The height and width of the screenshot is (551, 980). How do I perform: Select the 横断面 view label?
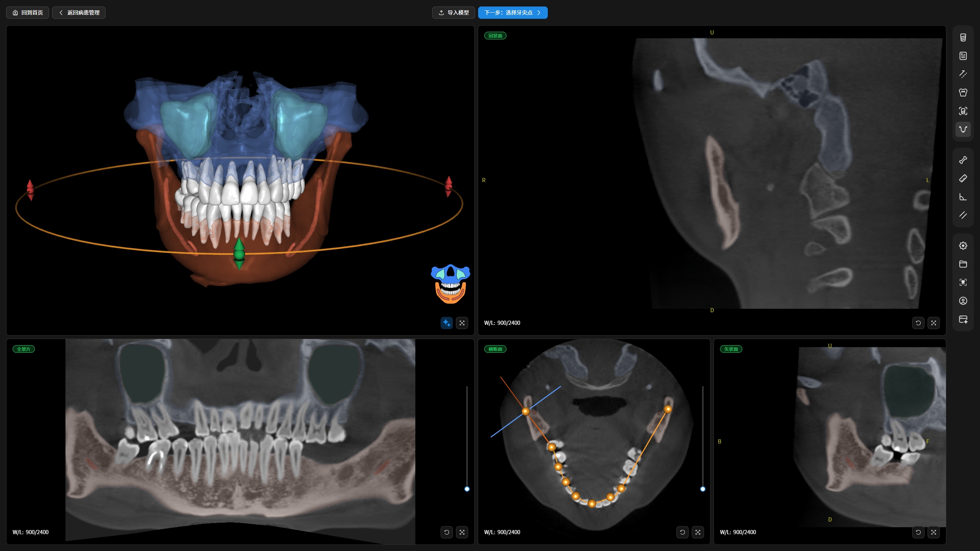[x=495, y=349]
